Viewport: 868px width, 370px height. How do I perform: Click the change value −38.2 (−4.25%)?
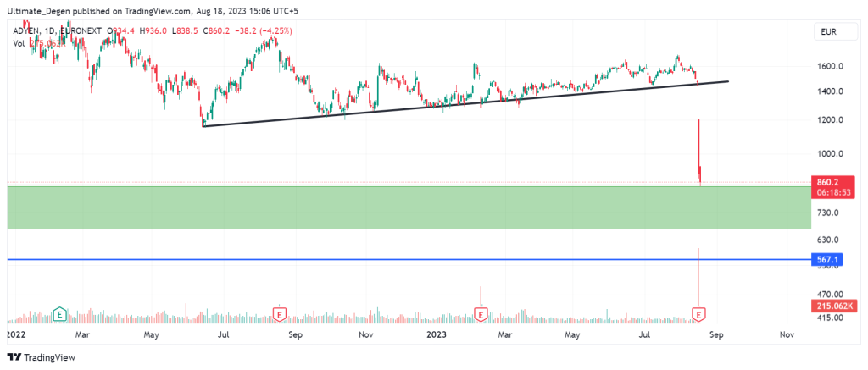coord(264,31)
